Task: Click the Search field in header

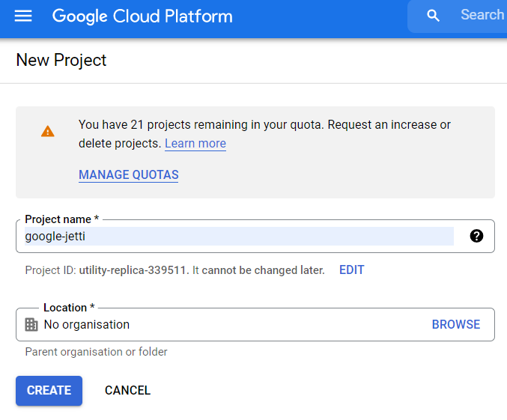Action: tap(458, 16)
